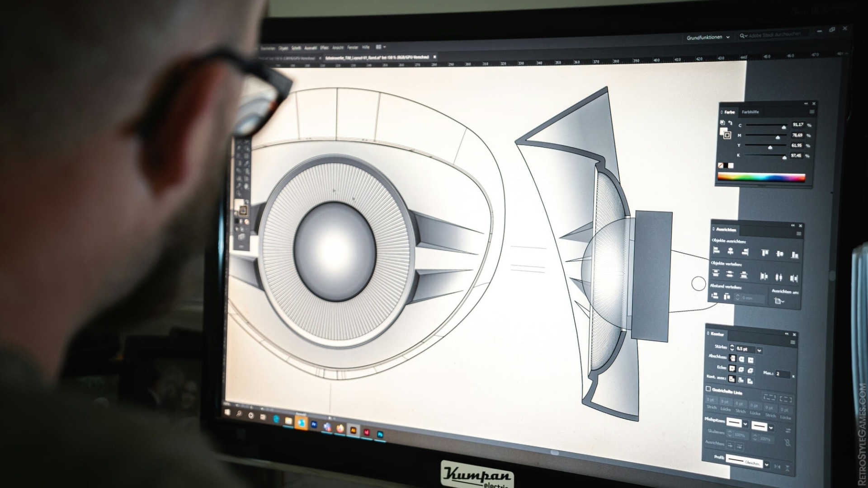Open the Profil dropdown in the Kontur panel
The width and height of the screenshot is (868, 488).
point(766,465)
